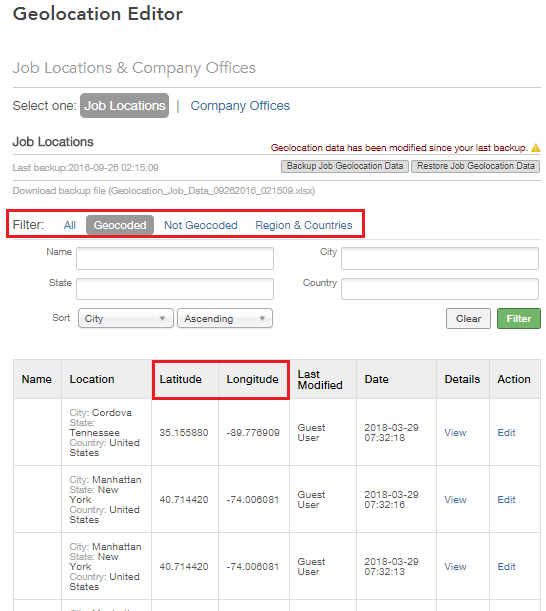Viewport: 546px width, 611px height.
Task: Focus the City input field
Action: [440, 258]
